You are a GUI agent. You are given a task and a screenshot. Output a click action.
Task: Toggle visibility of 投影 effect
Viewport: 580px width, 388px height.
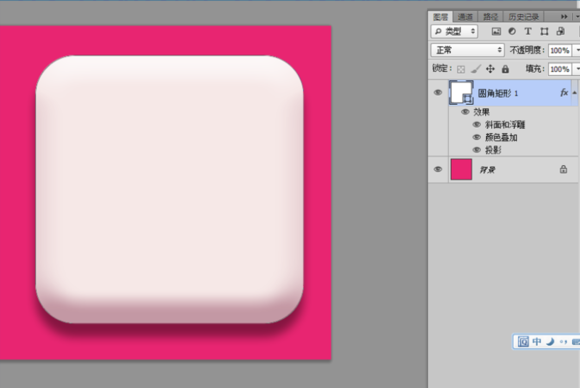[x=477, y=150]
